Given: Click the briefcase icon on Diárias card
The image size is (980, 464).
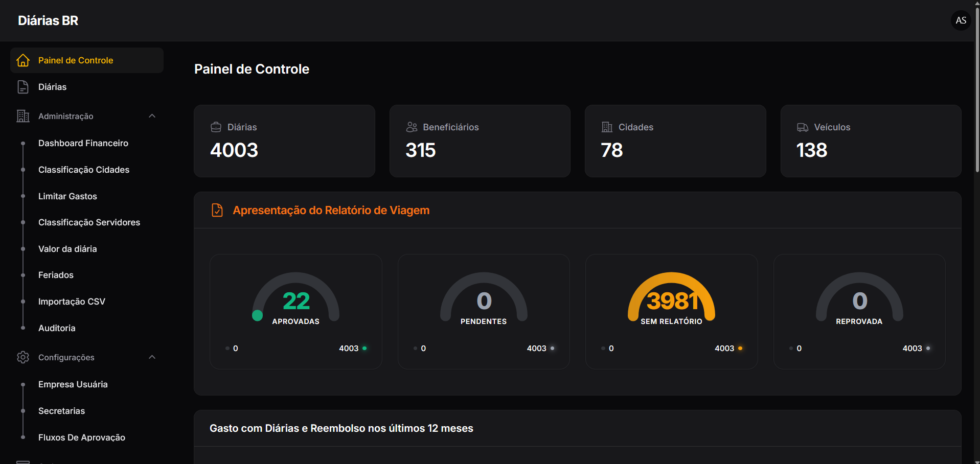Looking at the screenshot, I should [x=216, y=127].
